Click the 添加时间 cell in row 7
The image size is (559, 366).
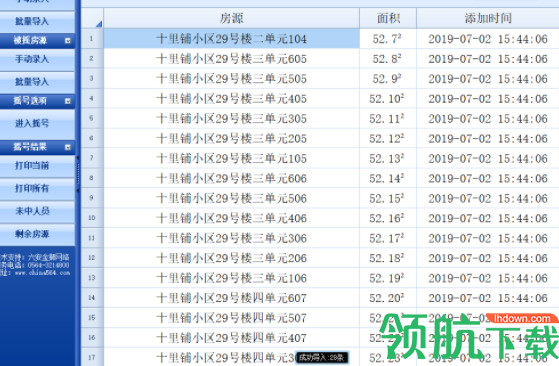[488, 158]
